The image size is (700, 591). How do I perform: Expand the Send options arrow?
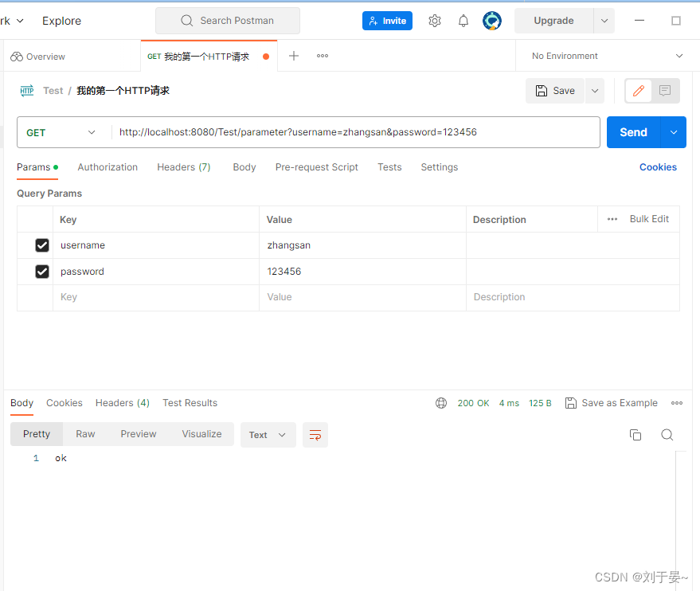click(x=674, y=132)
